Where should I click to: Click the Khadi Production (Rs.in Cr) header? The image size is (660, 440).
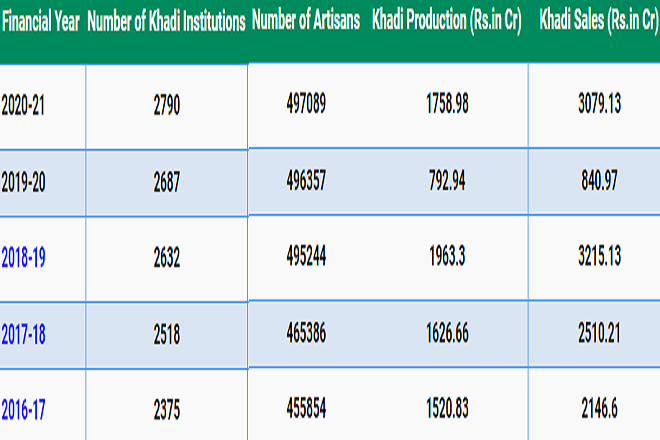447,22
